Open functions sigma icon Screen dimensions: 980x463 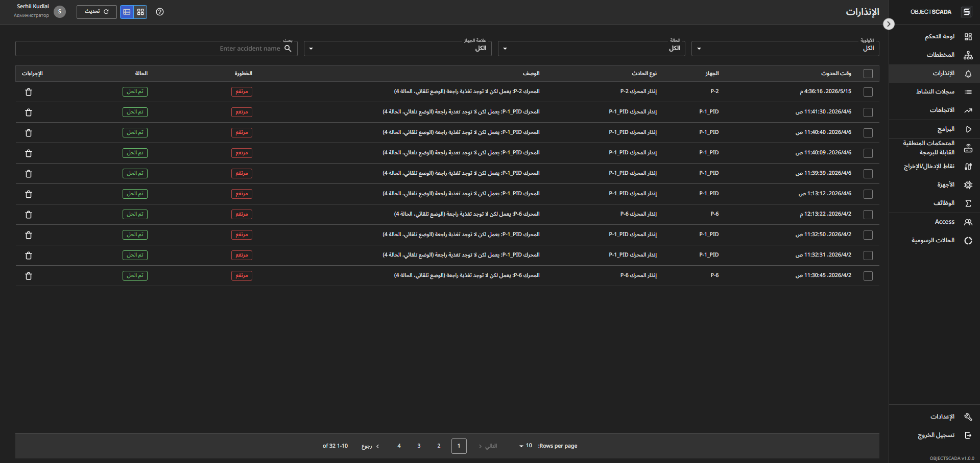click(x=968, y=203)
